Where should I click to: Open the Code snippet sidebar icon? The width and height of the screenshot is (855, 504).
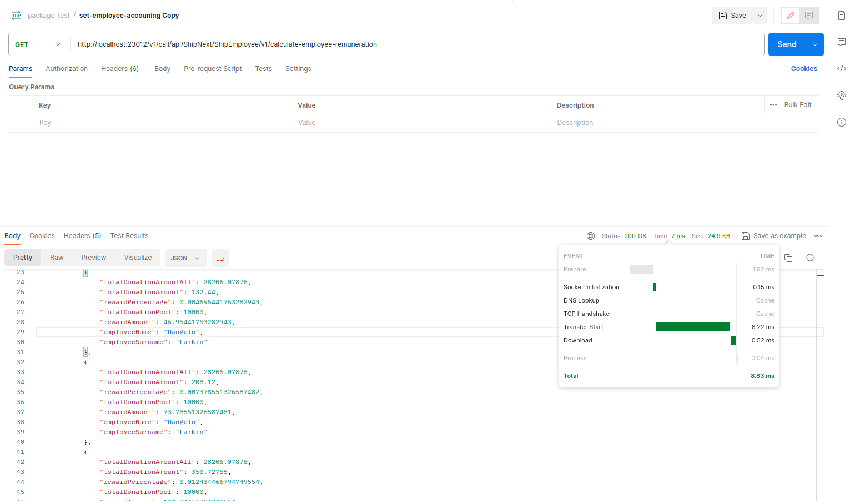pos(842,69)
